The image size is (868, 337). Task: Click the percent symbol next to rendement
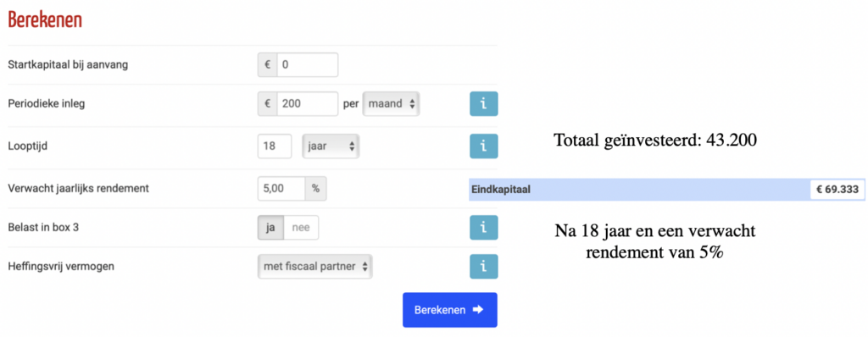click(315, 188)
